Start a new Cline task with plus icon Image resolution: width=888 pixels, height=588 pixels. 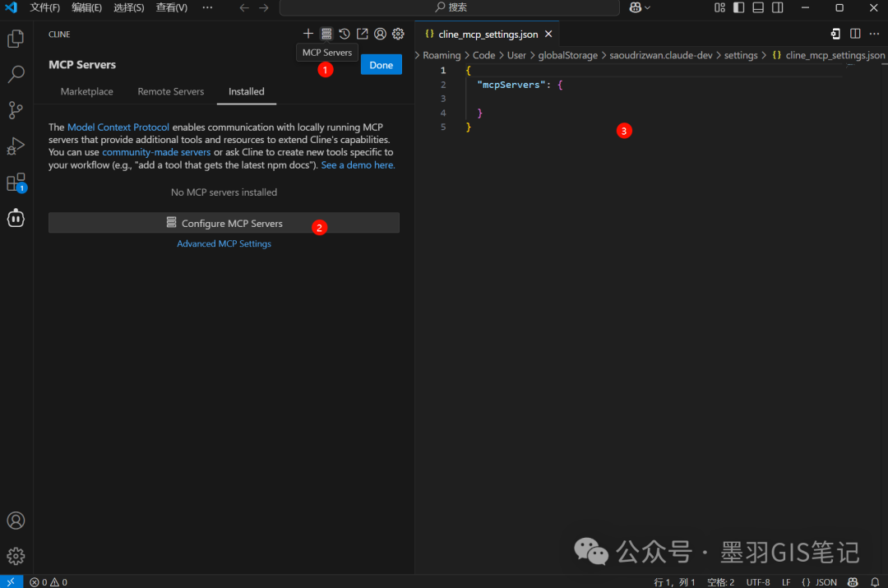point(308,34)
